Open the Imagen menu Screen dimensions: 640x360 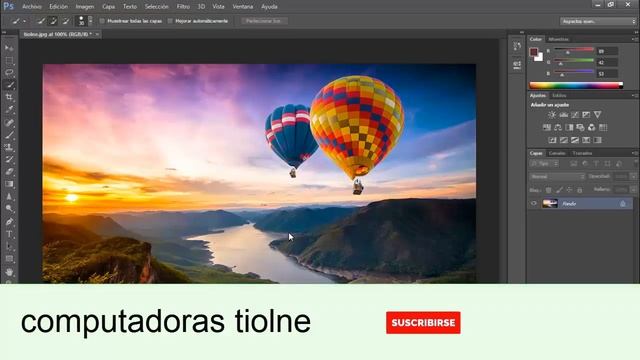(84, 7)
